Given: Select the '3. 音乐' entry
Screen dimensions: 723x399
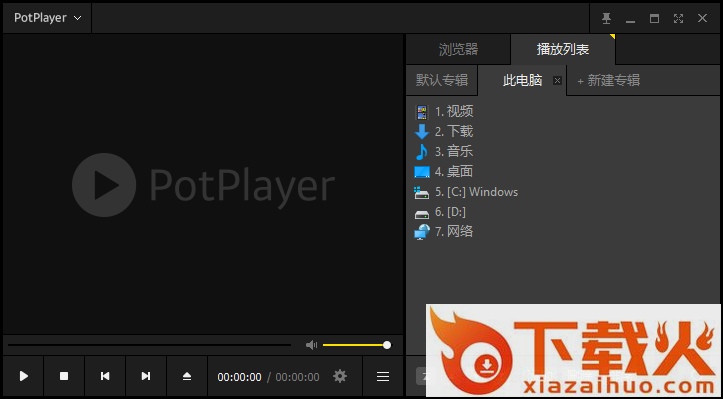Looking at the screenshot, I should [x=454, y=152].
